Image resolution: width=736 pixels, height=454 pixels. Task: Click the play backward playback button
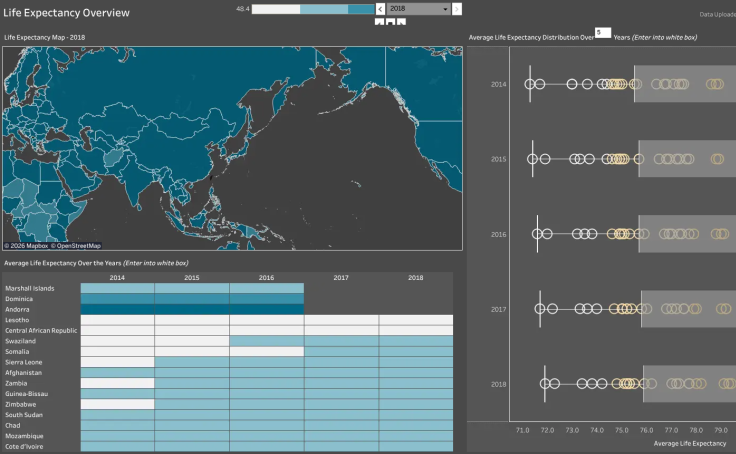[380, 22]
